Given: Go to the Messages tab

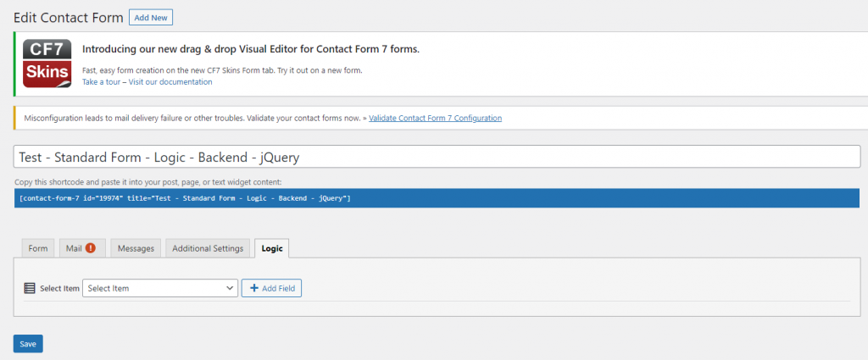Looking at the screenshot, I should click(x=136, y=248).
